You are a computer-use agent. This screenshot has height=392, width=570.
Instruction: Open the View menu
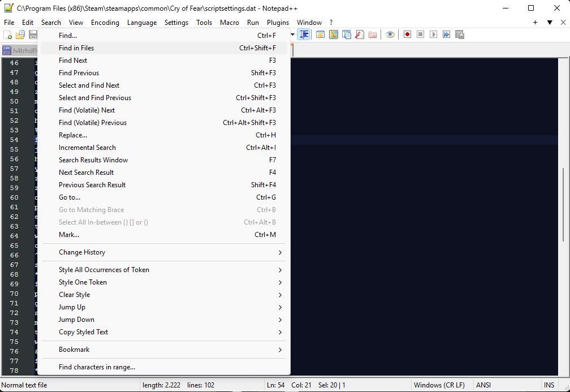[76, 23]
